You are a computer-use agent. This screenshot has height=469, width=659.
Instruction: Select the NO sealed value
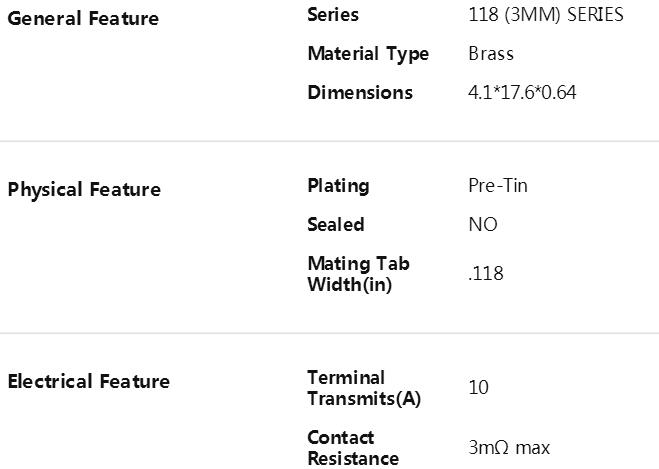point(483,225)
